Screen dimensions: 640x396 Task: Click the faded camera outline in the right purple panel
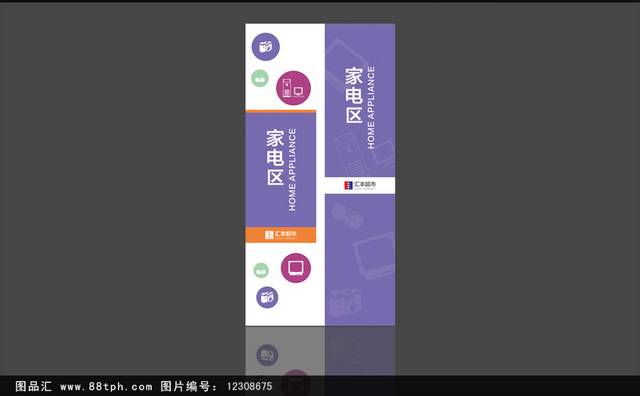pyautogui.click(x=345, y=302)
